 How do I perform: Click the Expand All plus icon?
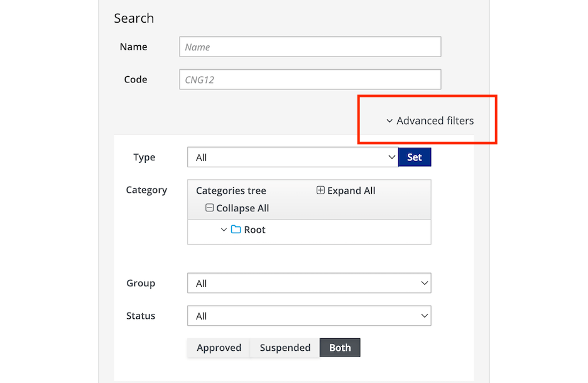click(x=320, y=190)
